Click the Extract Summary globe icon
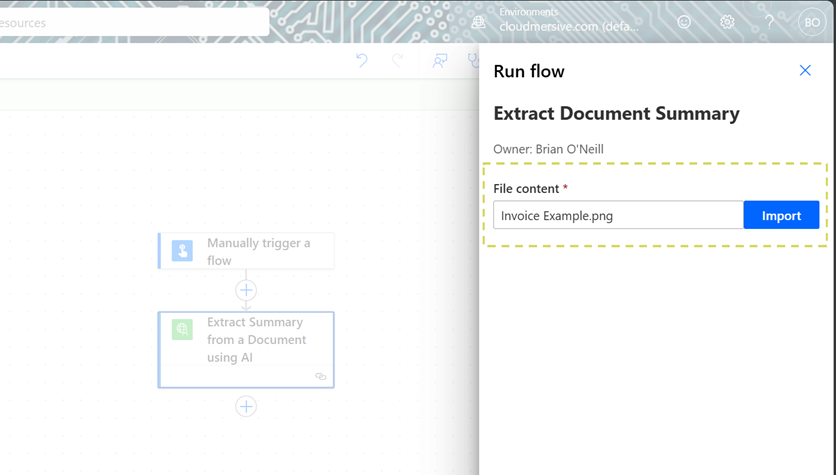The image size is (836, 475). (x=182, y=329)
